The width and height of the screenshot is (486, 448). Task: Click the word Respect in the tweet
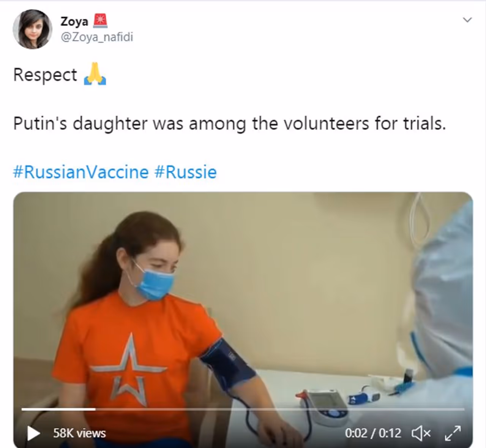coord(45,74)
